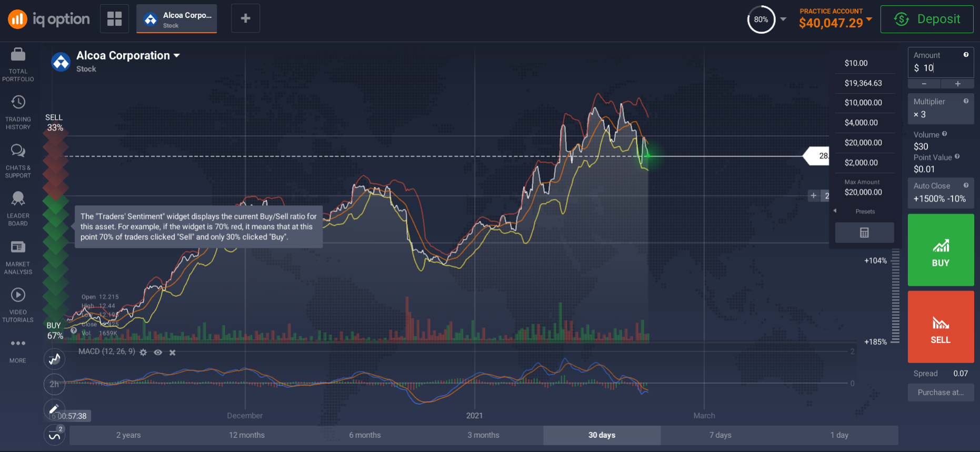Select the drawing pencil tool

54,409
